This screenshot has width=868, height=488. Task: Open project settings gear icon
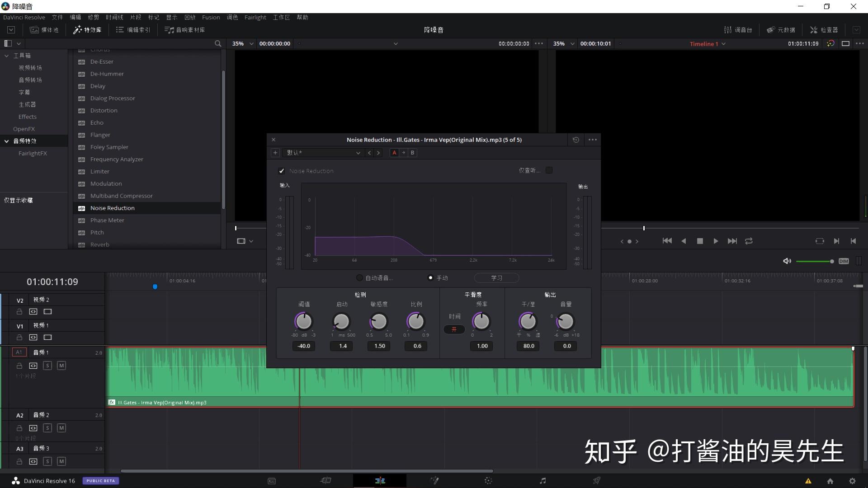point(852,481)
